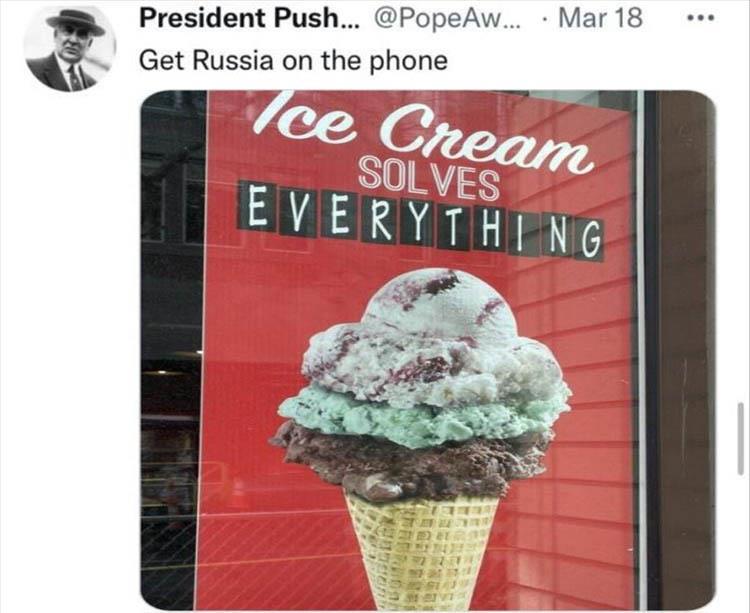Viewport: 750px width, 613px height.
Task: Open the President Push profile avatar
Action: coord(70,48)
